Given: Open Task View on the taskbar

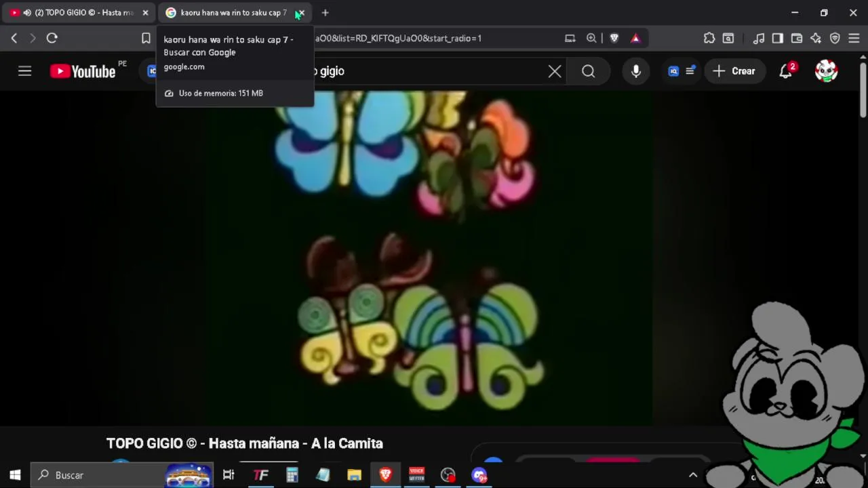Looking at the screenshot, I should tap(229, 475).
